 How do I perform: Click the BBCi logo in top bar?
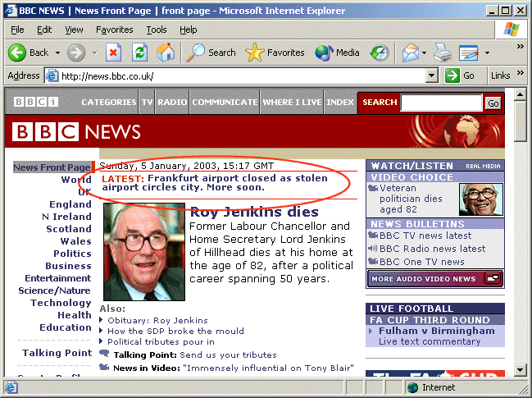pyautogui.click(x=36, y=102)
